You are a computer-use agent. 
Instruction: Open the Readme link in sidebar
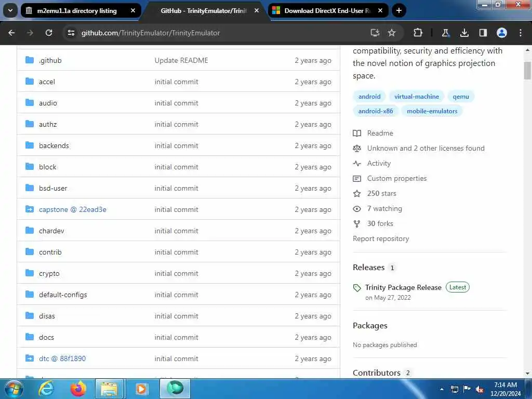pos(380,134)
